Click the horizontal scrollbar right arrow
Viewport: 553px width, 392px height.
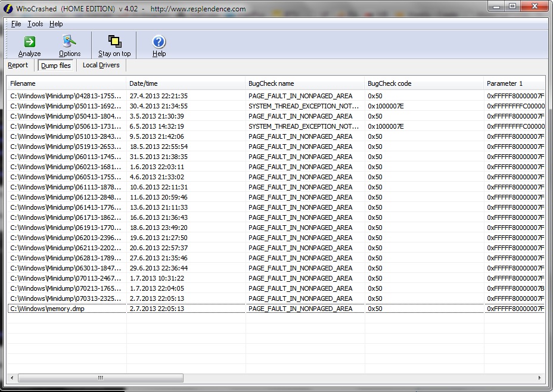[x=540, y=378]
